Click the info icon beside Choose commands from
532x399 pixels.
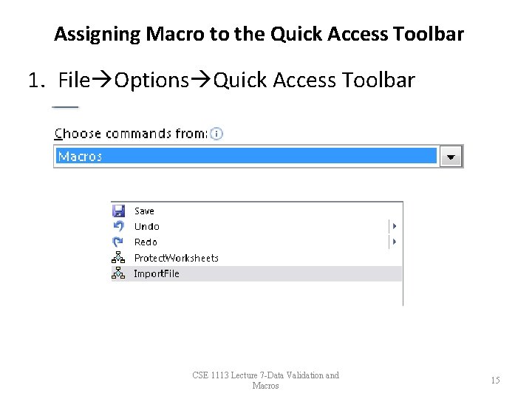point(216,134)
